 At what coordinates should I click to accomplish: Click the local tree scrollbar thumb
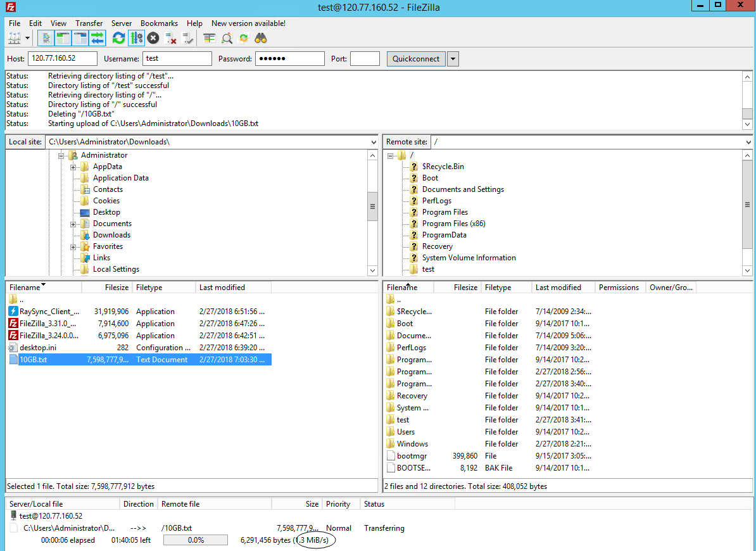coord(372,206)
